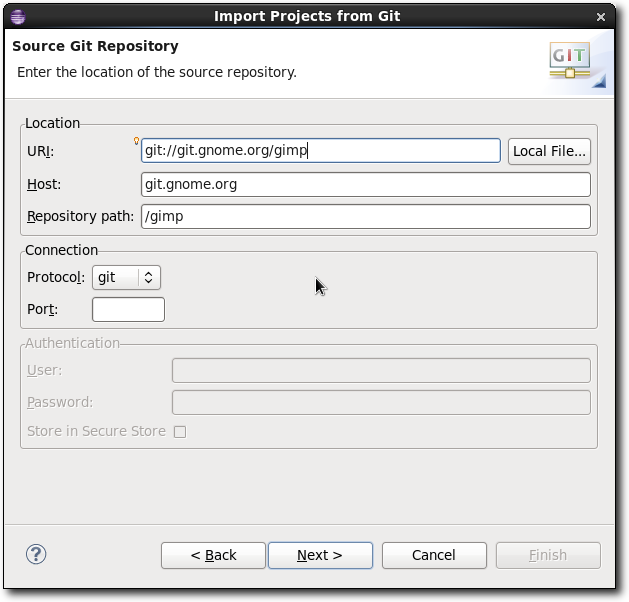This screenshot has height=602, width=629.
Task: Go to the previous page with Back
Action: (213, 555)
